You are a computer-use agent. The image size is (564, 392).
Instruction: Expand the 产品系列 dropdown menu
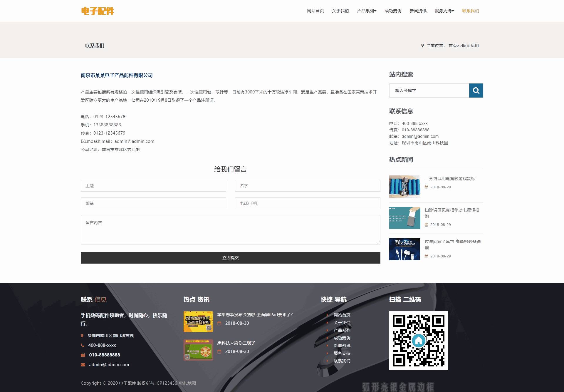pyautogui.click(x=366, y=11)
